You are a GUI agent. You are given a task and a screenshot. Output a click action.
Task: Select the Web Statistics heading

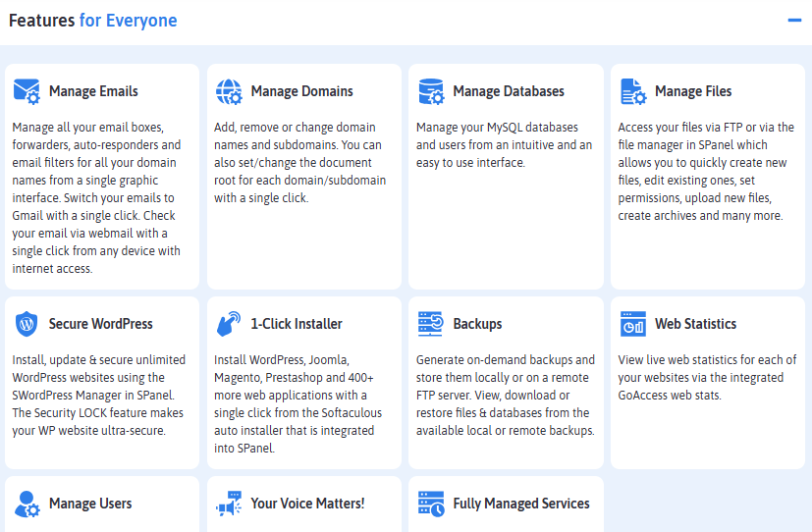click(695, 324)
